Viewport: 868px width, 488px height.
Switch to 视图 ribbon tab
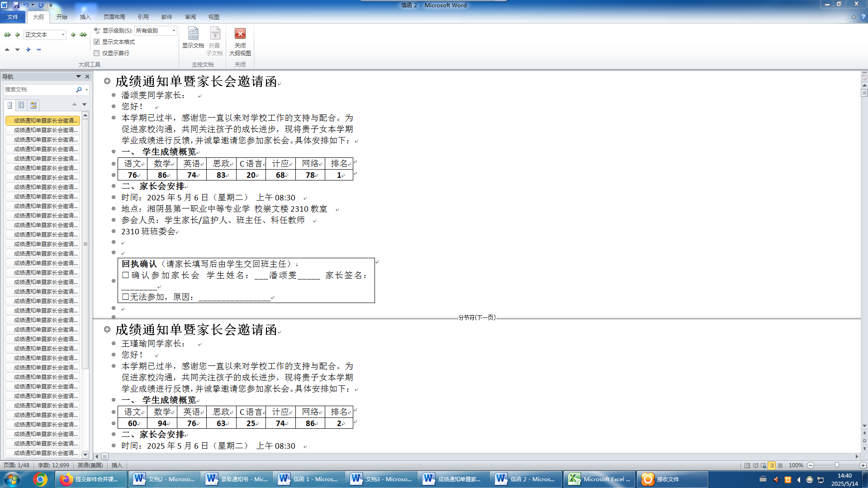[214, 17]
